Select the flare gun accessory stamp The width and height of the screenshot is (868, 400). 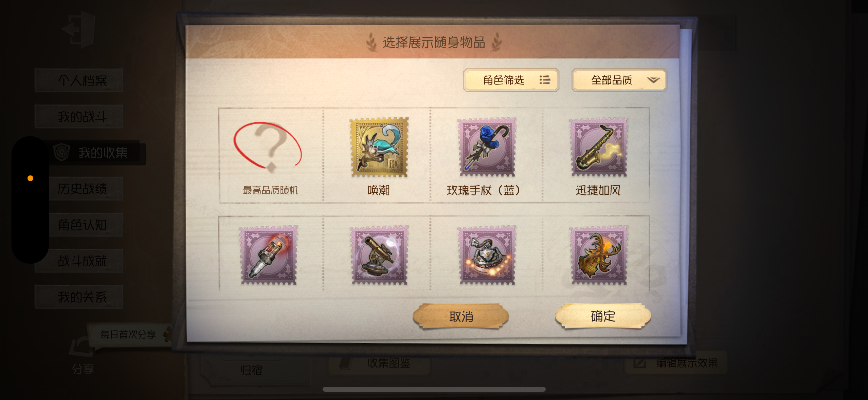[269, 255]
